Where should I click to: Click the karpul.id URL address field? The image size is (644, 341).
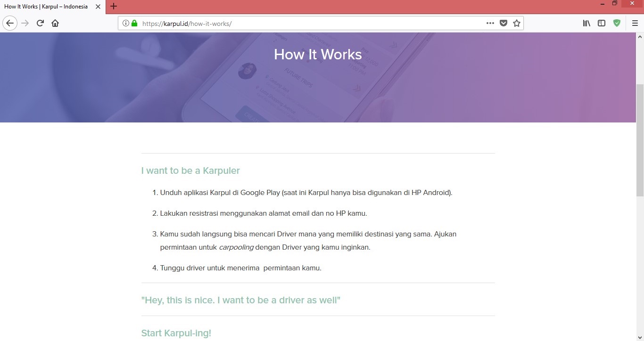click(306, 23)
